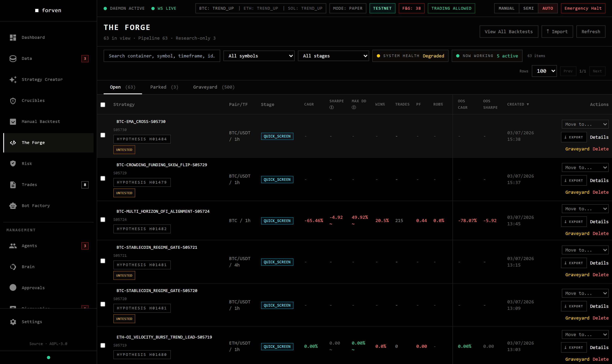
Task: Click the Emergency Halt button
Action: click(x=583, y=8)
